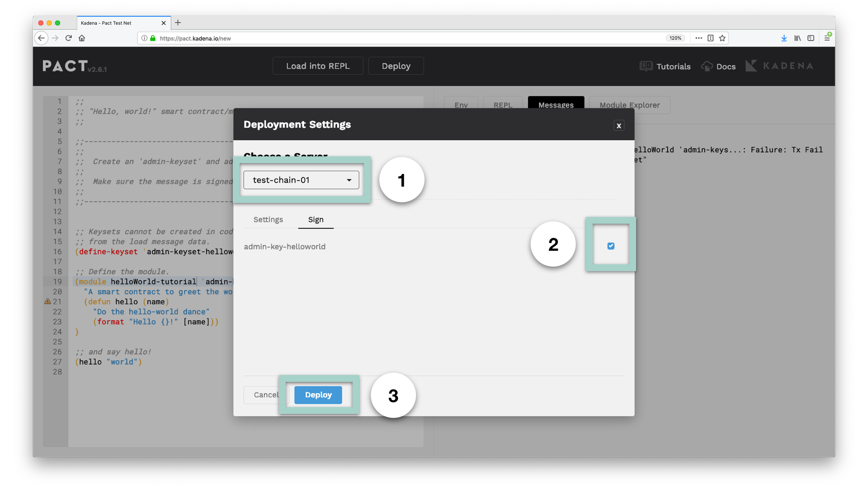Click the 120% zoom indicator
The width and height of the screenshot is (868, 488).
coord(675,38)
